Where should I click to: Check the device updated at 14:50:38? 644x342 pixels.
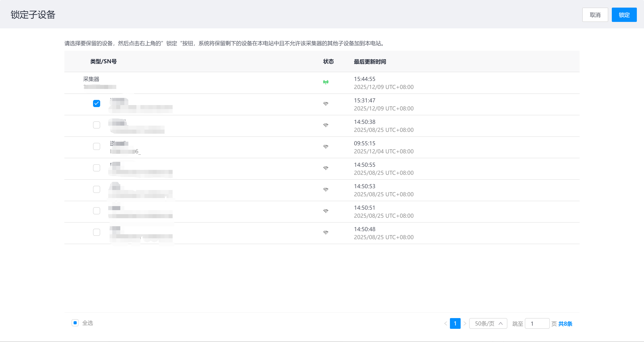[97, 125]
